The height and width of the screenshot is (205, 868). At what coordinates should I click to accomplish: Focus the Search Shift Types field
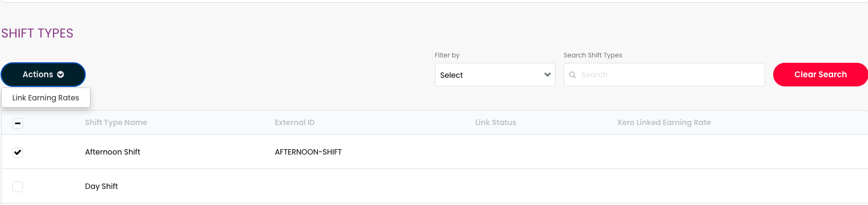point(664,75)
